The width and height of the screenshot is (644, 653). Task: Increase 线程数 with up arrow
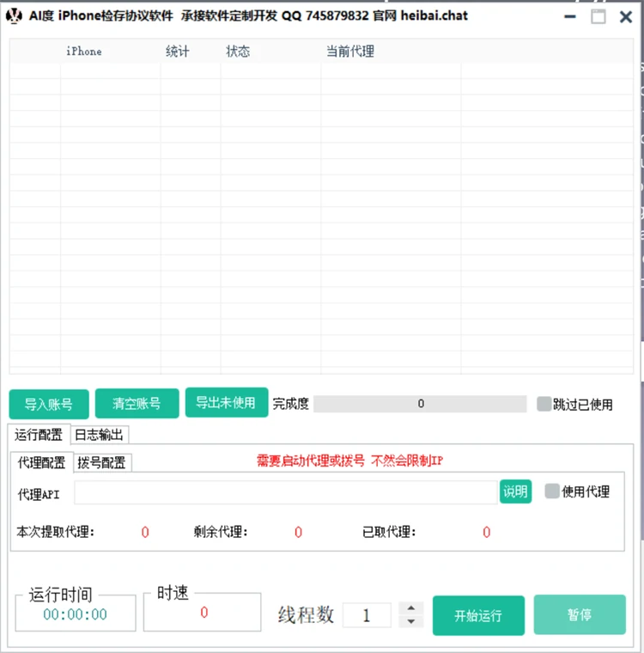pyautogui.click(x=411, y=608)
